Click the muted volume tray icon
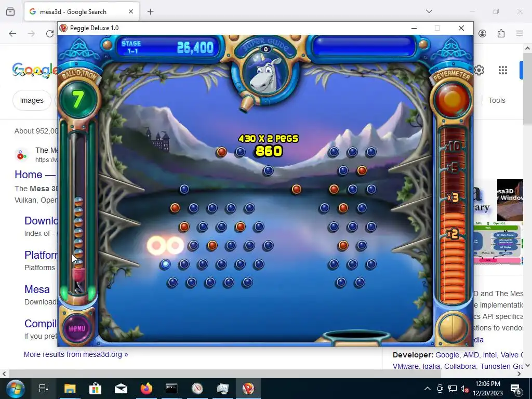The height and width of the screenshot is (399, 532). tap(464, 389)
